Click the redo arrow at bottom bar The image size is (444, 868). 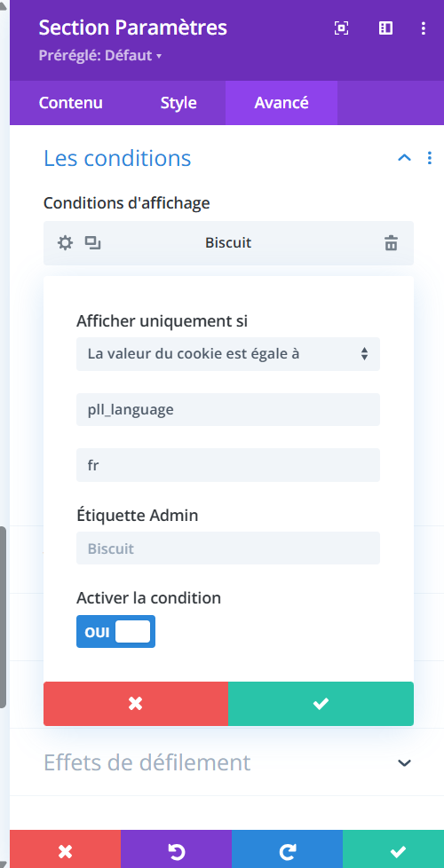pyautogui.click(x=288, y=851)
